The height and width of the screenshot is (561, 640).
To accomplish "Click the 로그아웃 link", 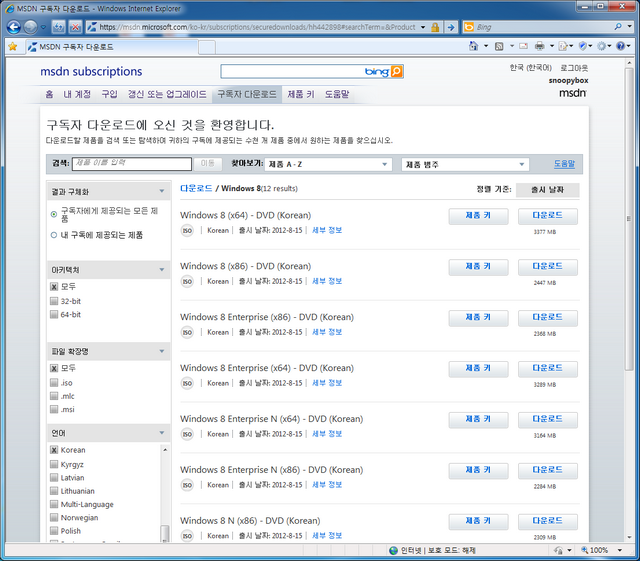I will [x=574, y=68].
